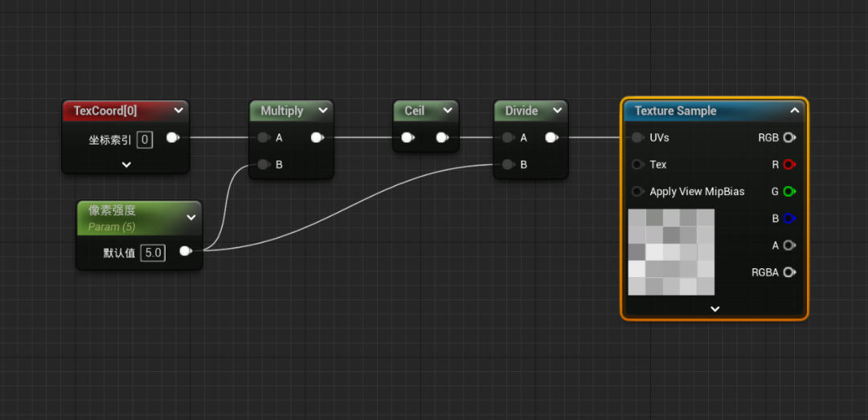The image size is (868, 420).
Task: Collapse the Texture Sample node header arrow
Action: [795, 111]
